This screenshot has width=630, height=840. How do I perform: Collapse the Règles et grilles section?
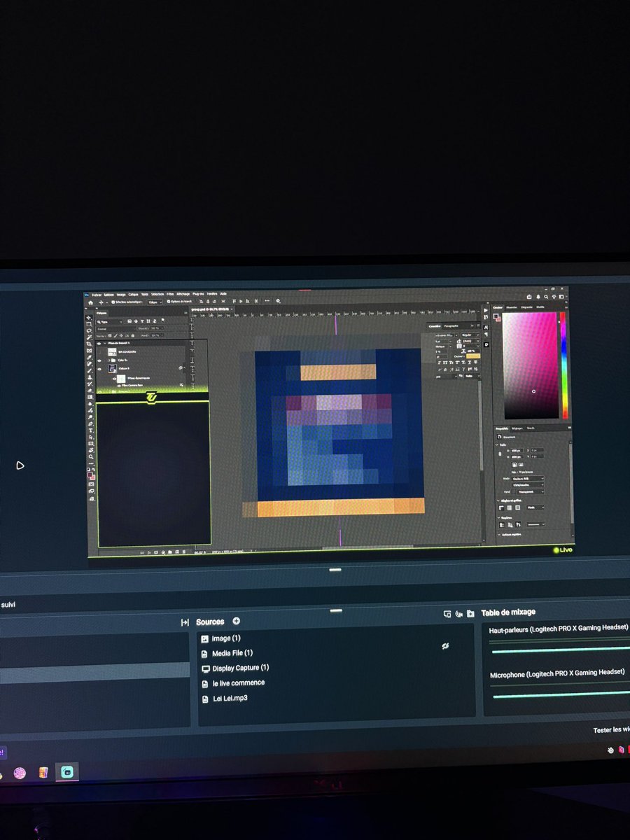498,500
